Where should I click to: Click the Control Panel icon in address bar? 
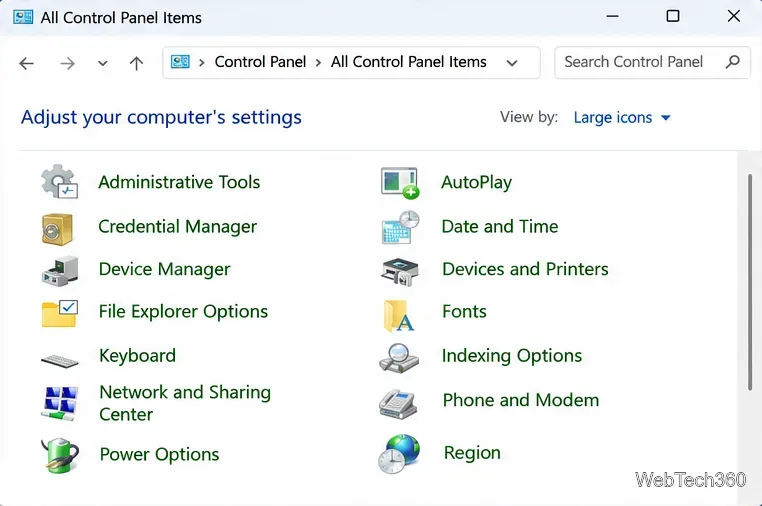click(x=180, y=62)
